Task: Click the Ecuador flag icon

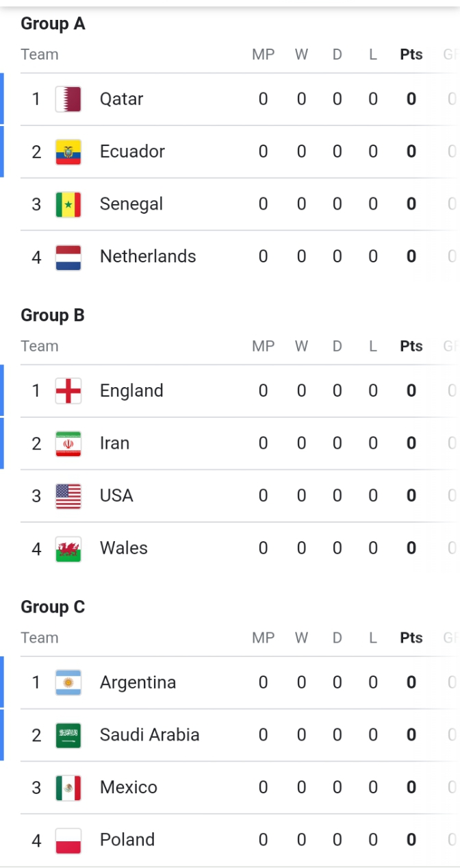Action: pos(68,151)
